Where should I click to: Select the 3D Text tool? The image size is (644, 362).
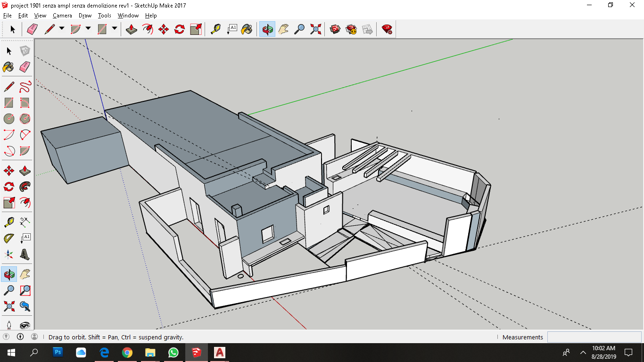click(25, 255)
